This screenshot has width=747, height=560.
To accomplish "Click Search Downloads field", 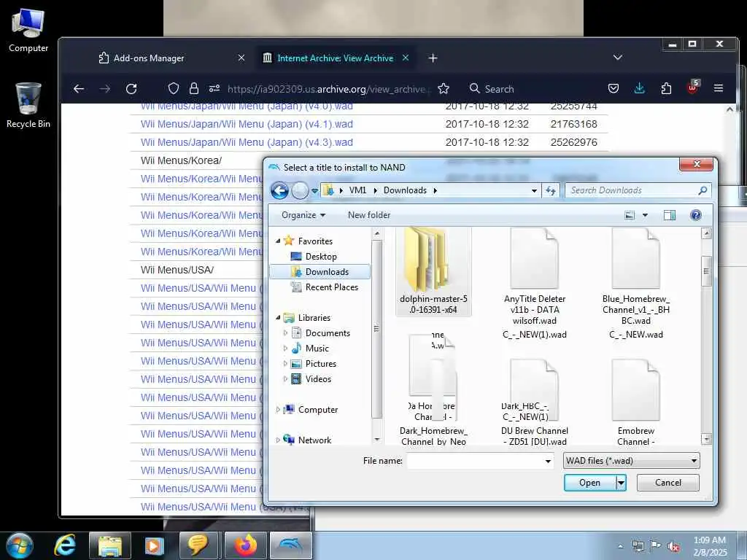I will 631,190.
